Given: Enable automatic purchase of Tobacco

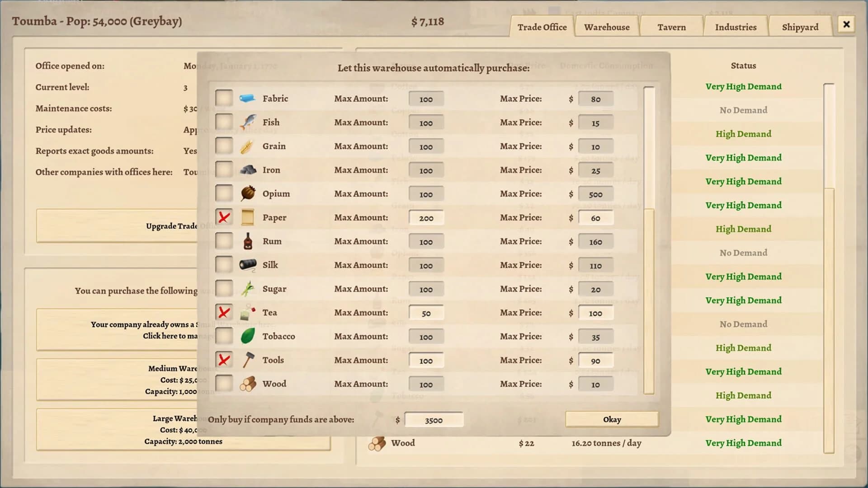Looking at the screenshot, I should pyautogui.click(x=224, y=336).
